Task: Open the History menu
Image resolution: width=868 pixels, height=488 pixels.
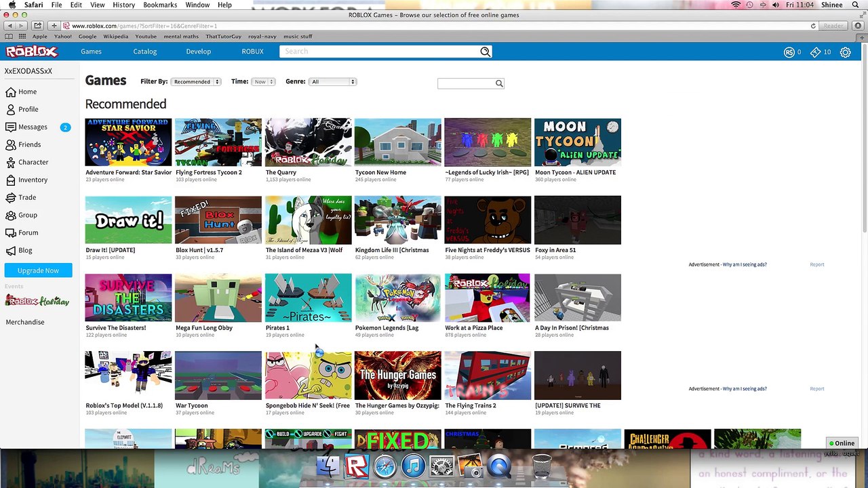Action: point(123,5)
